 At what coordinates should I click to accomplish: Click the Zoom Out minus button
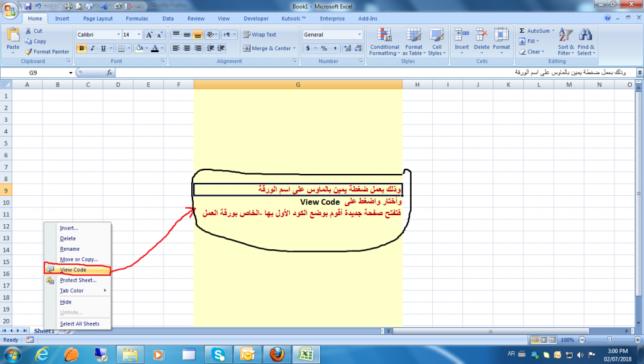582,340
